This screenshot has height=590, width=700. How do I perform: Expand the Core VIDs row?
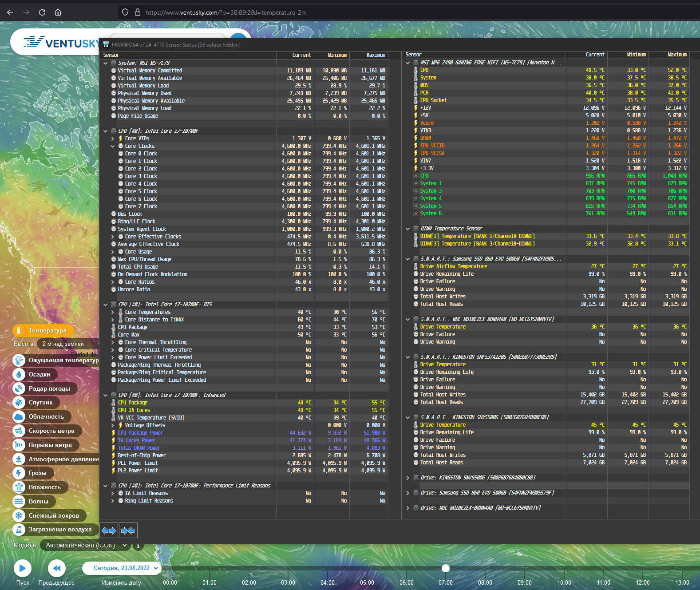click(113, 139)
